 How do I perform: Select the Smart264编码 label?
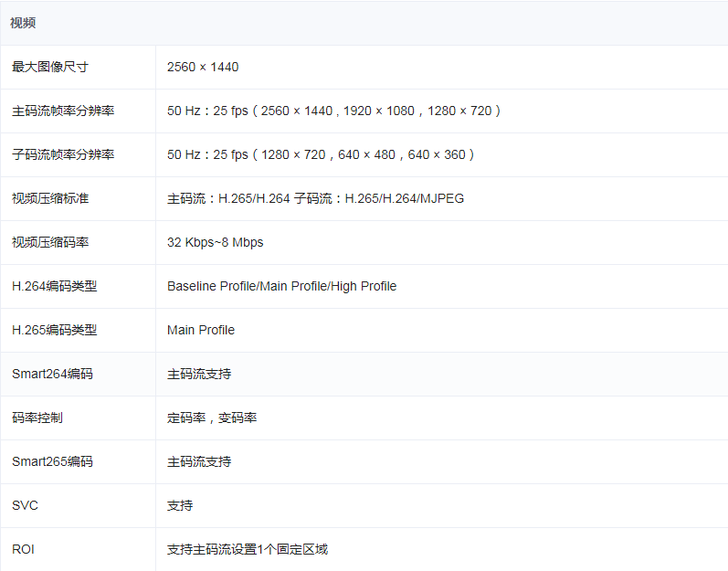pyautogui.click(x=52, y=374)
